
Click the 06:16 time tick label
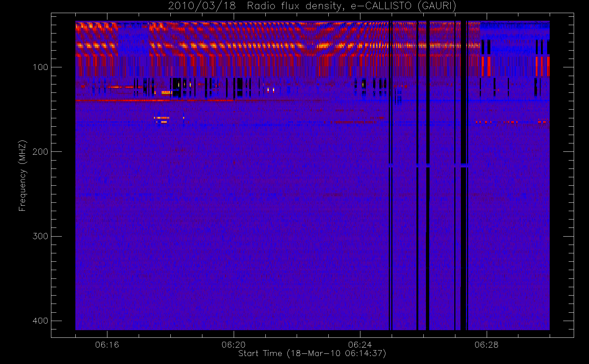pyautogui.click(x=107, y=345)
